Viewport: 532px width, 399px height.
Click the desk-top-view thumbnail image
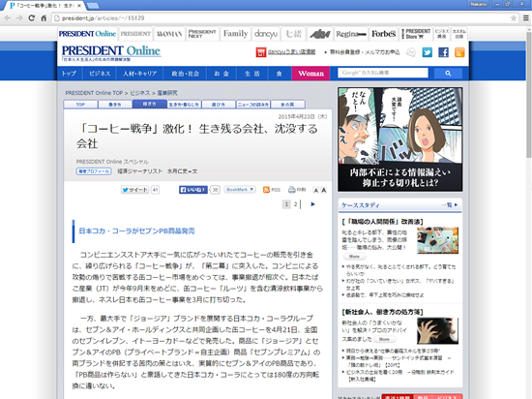pyautogui.click(x=437, y=240)
